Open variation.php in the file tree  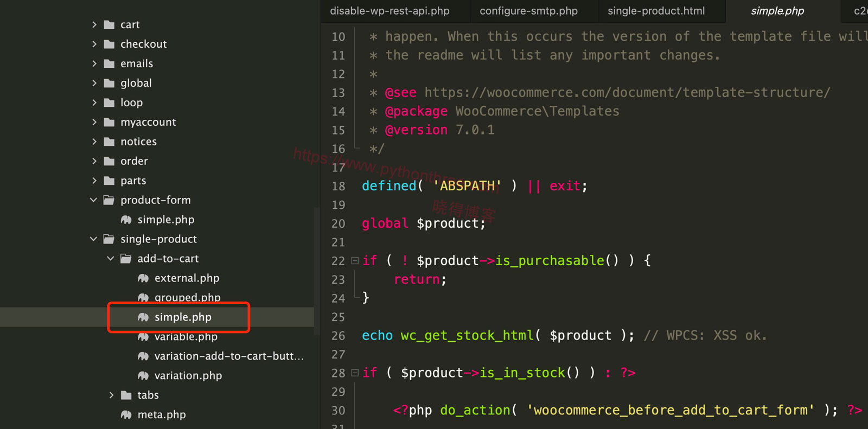click(188, 376)
